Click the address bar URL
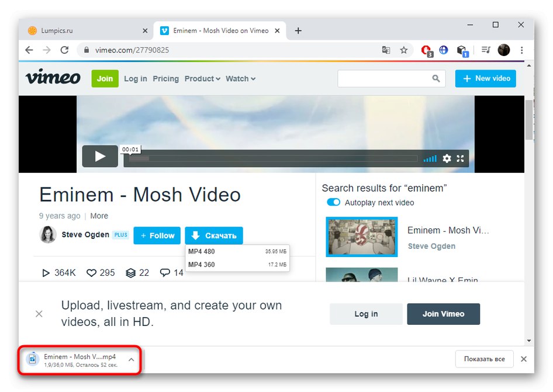 132,50
